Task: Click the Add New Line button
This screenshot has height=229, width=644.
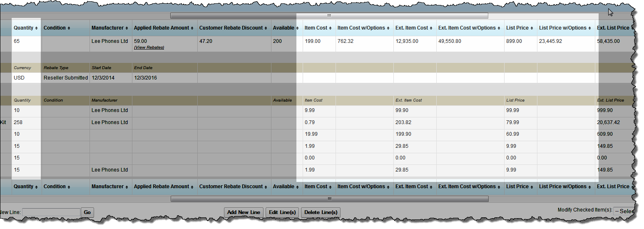Action: point(244,212)
